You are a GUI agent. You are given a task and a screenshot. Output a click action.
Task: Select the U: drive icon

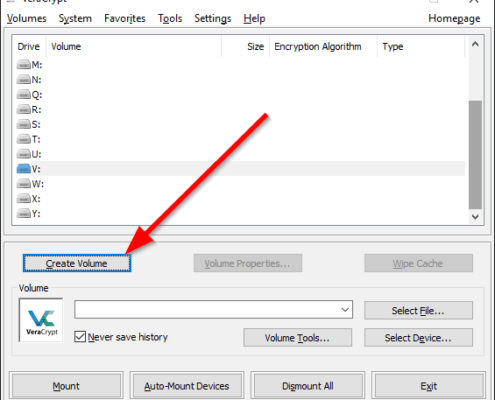[23, 154]
